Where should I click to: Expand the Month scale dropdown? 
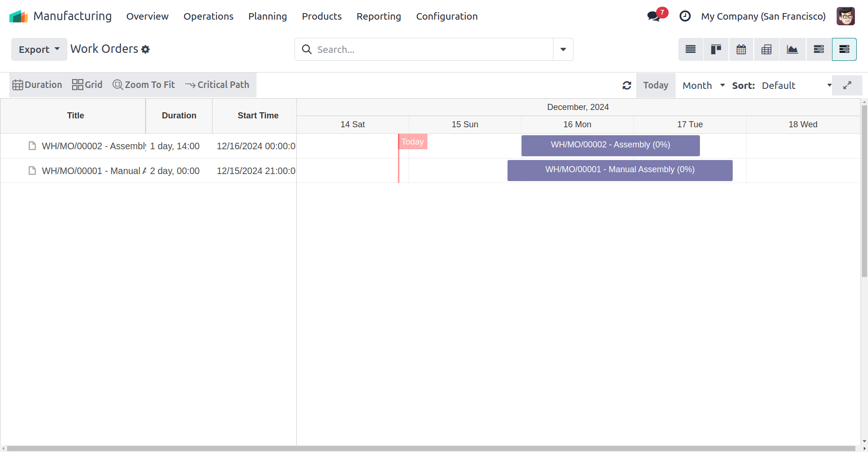703,86
